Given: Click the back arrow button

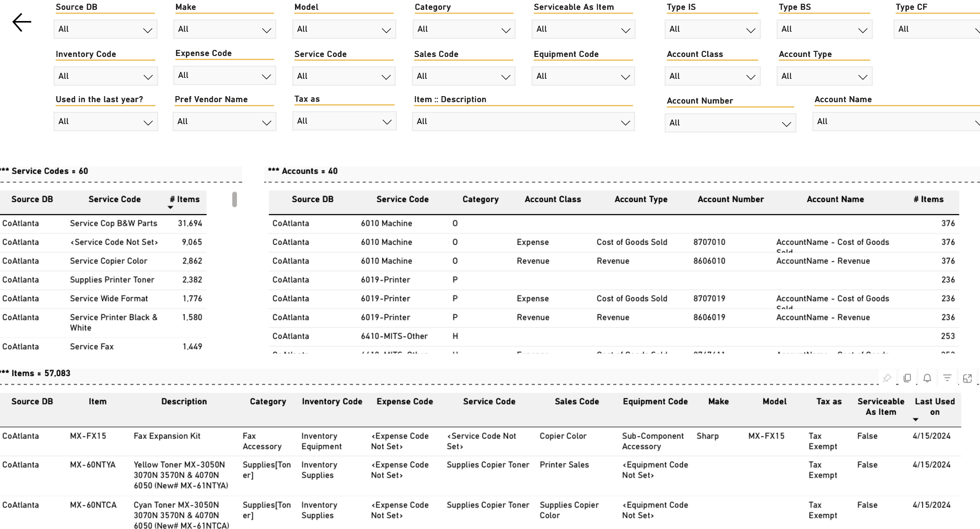Looking at the screenshot, I should tap(22, 22).
